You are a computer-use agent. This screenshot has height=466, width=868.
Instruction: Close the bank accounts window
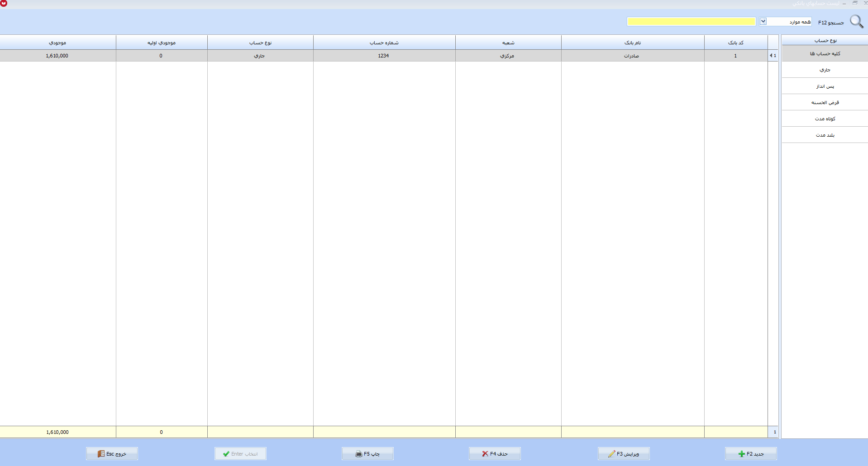click(x=865, y=3)
